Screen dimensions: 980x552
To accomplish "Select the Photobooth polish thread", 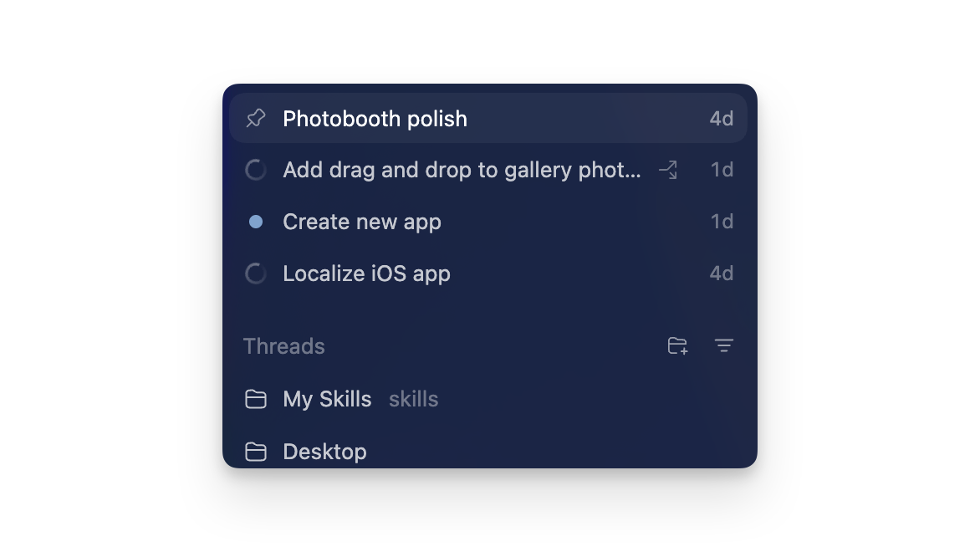I will [x=376, y=118].
